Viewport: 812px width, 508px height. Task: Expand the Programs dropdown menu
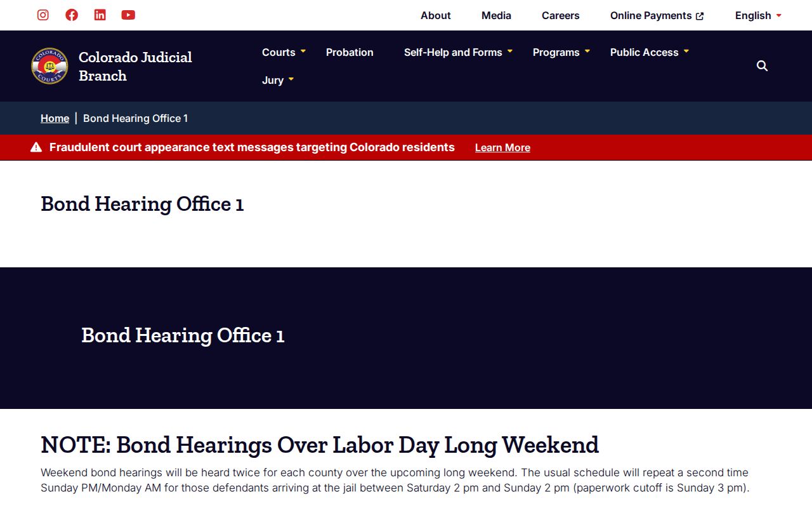click(x=561, y=52)
